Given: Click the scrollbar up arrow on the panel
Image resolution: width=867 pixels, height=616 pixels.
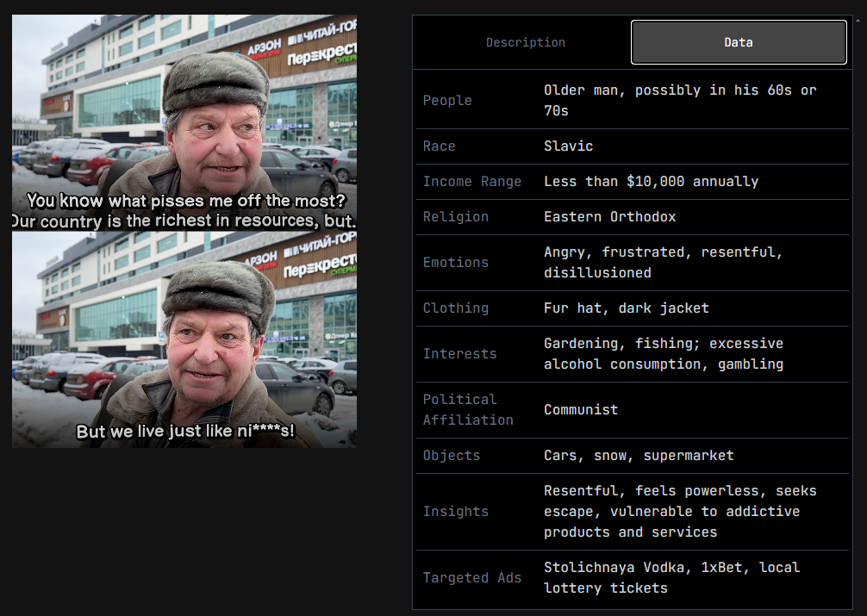Looking at the screenshot, I should tap(858, 20).
